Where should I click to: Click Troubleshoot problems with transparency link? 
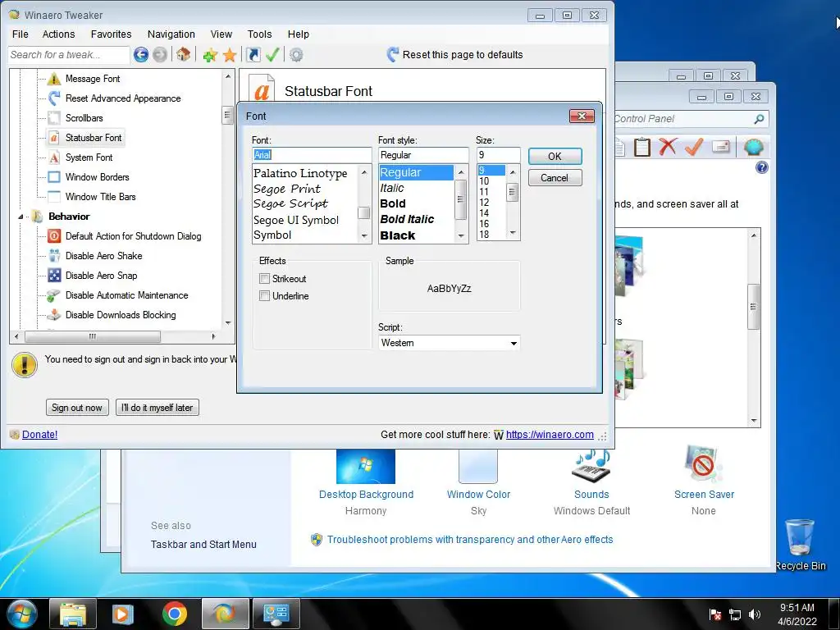pyautogui.click(x=470, y=540)
